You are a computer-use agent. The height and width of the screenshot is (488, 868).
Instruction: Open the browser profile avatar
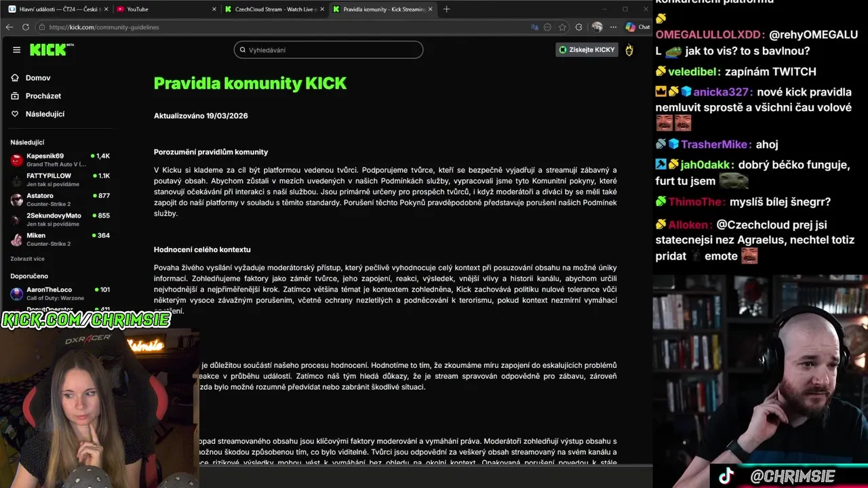[597, 27]
